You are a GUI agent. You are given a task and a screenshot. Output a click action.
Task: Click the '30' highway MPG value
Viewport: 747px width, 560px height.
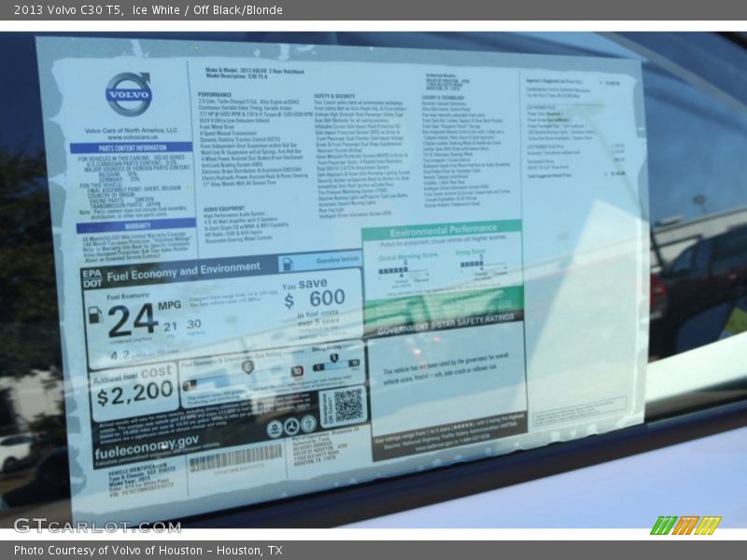(193, 324)
